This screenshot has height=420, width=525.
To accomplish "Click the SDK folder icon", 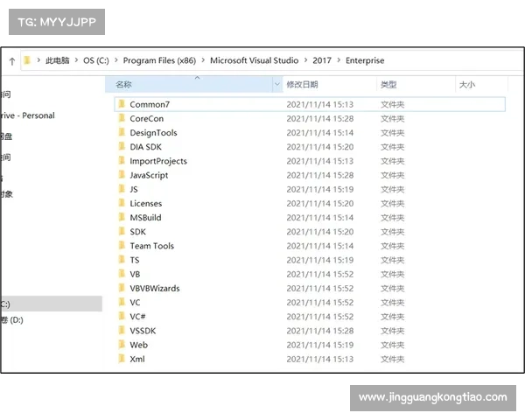I will point(122,231).
